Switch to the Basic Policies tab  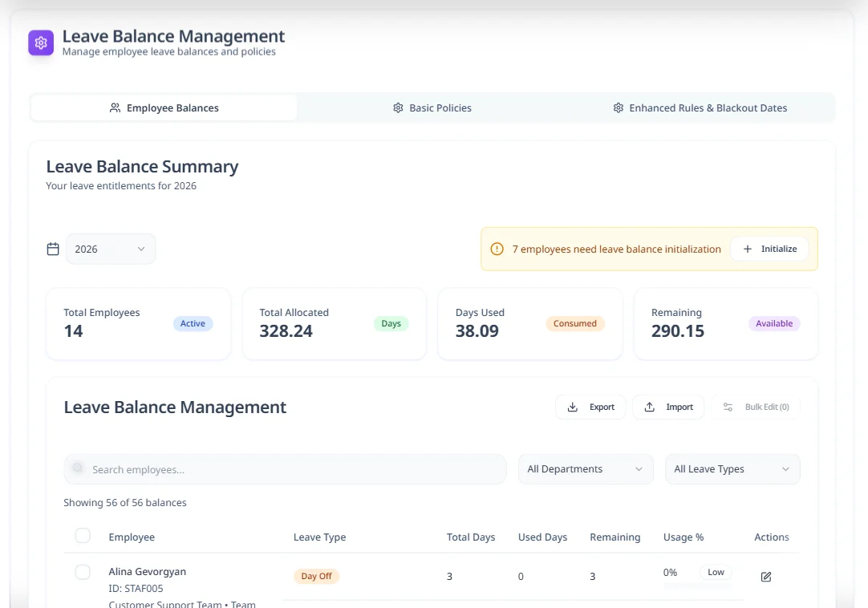pos(432,108)
